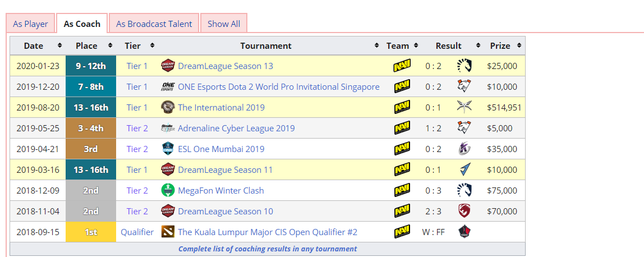Switch to the As Player tab

[x=30, y=24]
